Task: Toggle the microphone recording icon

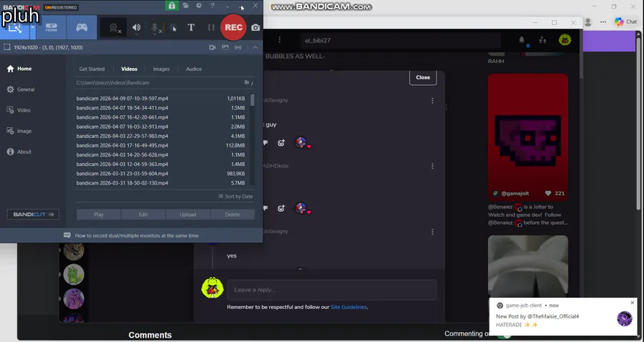Action: pos(155,28)
